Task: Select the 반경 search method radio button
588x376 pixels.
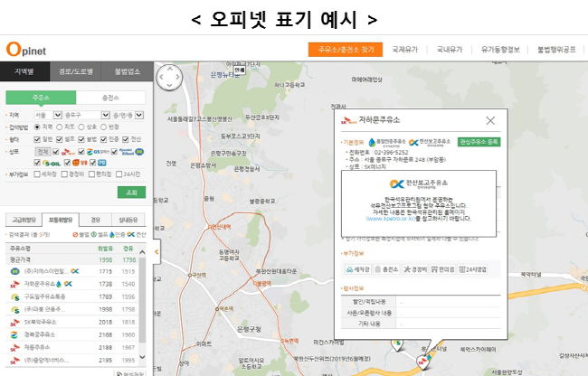Action: [103, 127]
